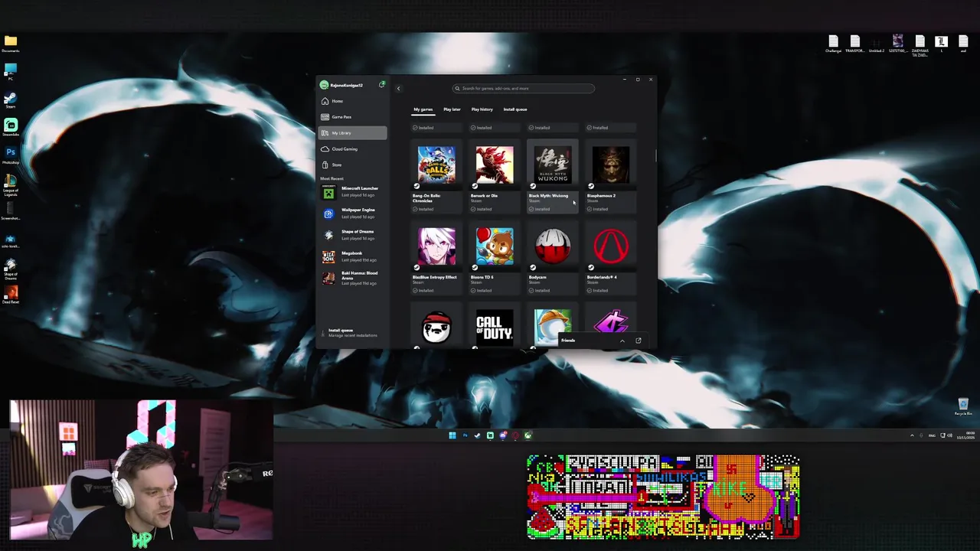980x551 pixels.
Task: Open Install queue at sidebar bottom
Action: pos(352,333)
